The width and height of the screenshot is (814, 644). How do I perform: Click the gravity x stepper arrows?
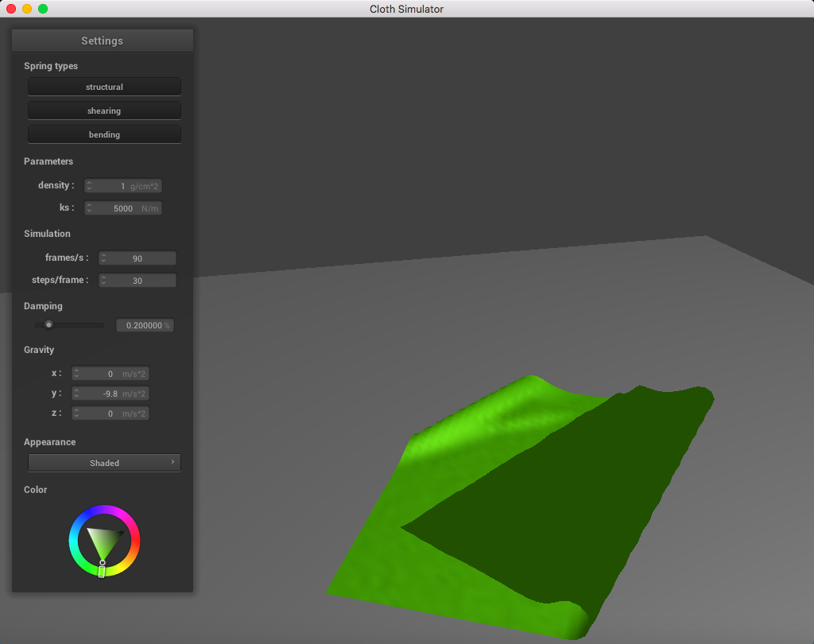point(76,374)
